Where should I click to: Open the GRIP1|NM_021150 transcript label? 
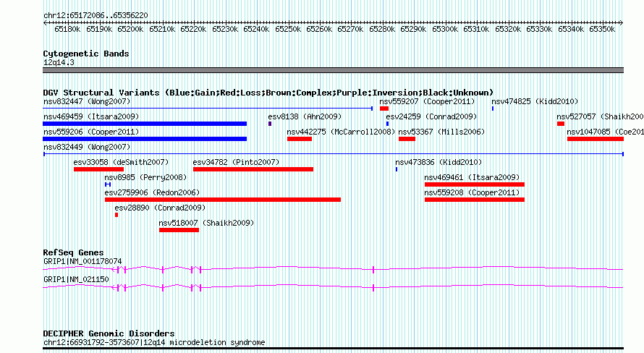coord(76,279)
